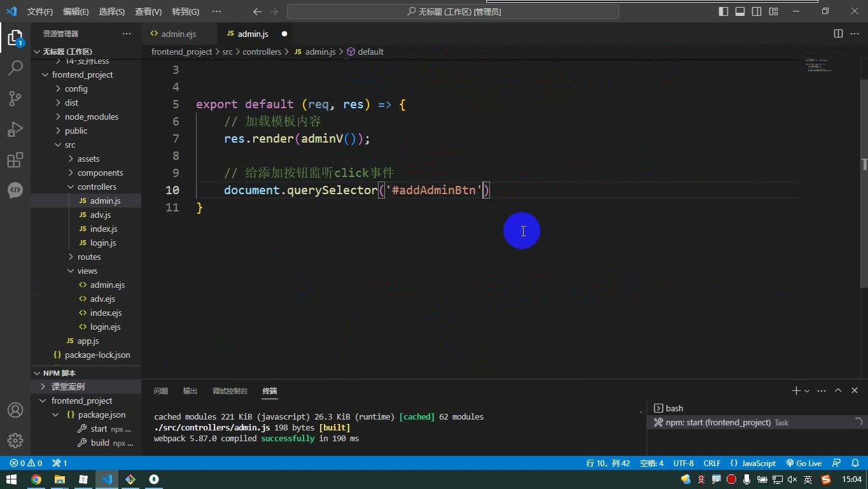The width and height of the screenshot is (868, 489).
Task: Open Chrome from the Windows taskbar
Action: click(36, 479)
